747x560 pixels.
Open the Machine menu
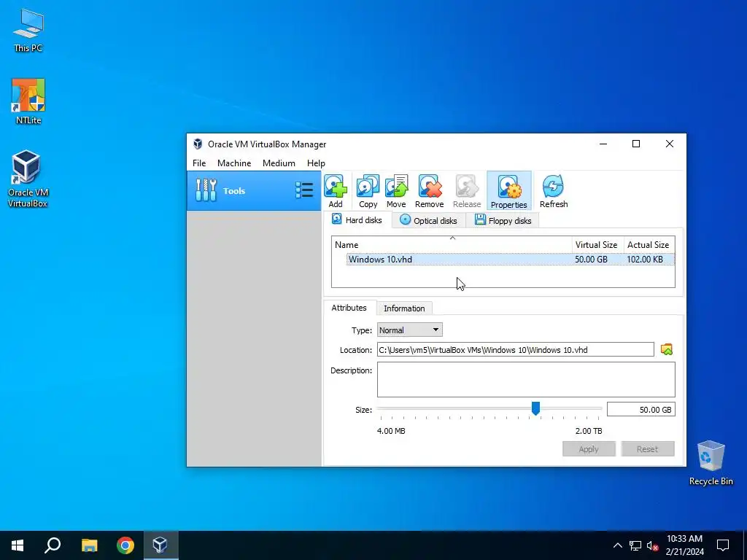click(234, 163)
